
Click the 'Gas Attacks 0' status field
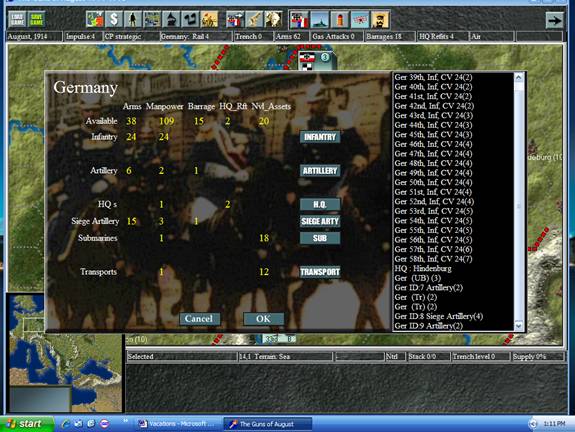tap(336, 37)
